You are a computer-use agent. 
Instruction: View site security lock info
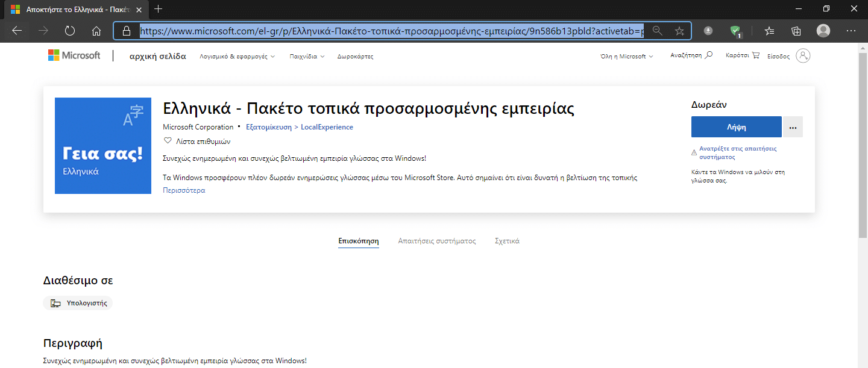click(127, 31)
